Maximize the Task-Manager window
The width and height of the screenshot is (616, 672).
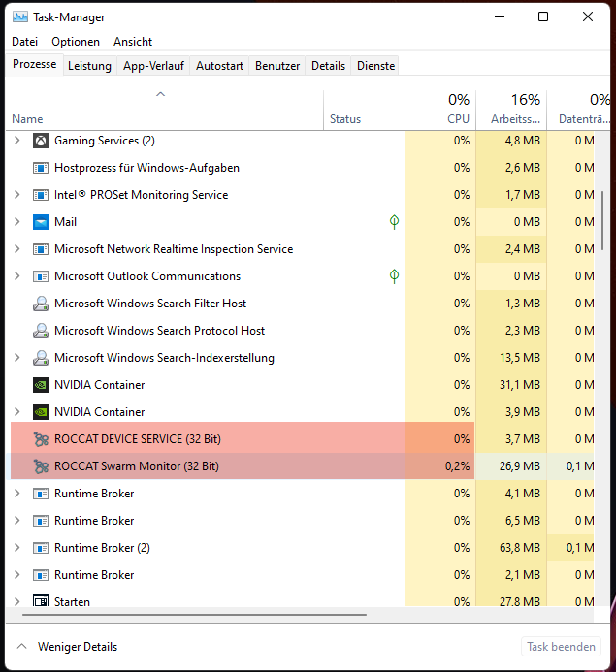click(x=543, y=16)
